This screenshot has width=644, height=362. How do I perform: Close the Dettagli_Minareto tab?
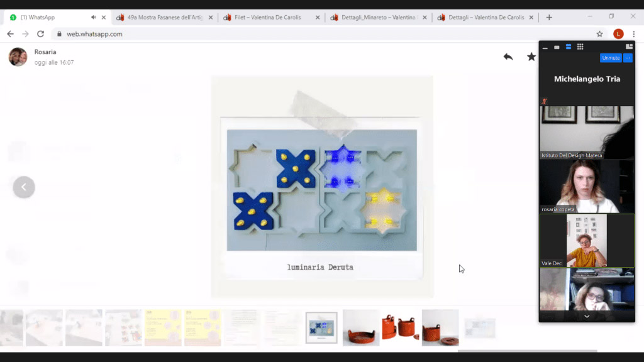click(x=425, y=17)
